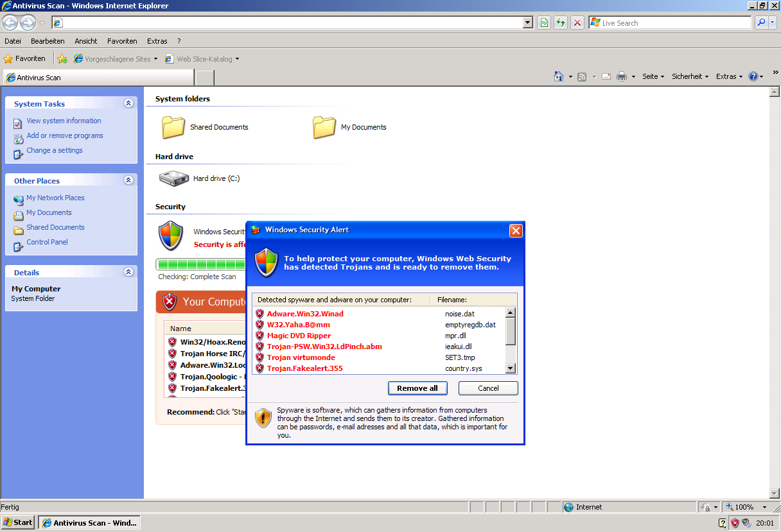Screen dimensions: 781x532
Task: Click the RSS feeds icon
Action: [x=582, y=76]
